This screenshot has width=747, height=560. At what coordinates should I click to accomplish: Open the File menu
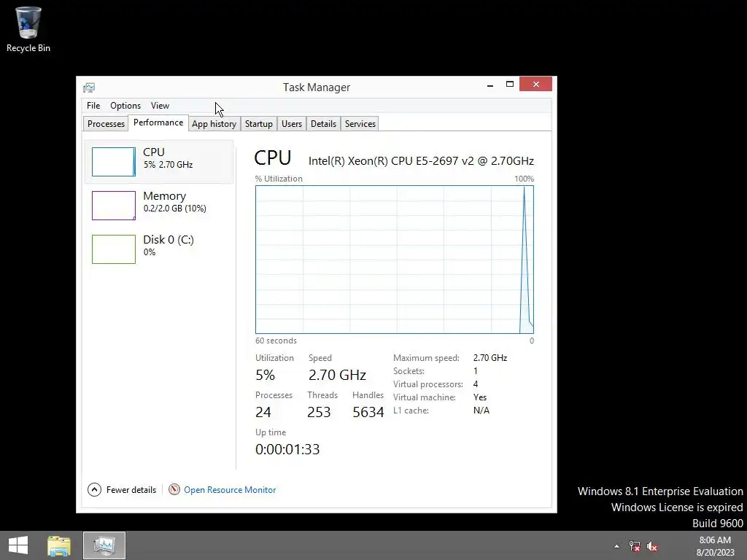click(x=93, y=106)
